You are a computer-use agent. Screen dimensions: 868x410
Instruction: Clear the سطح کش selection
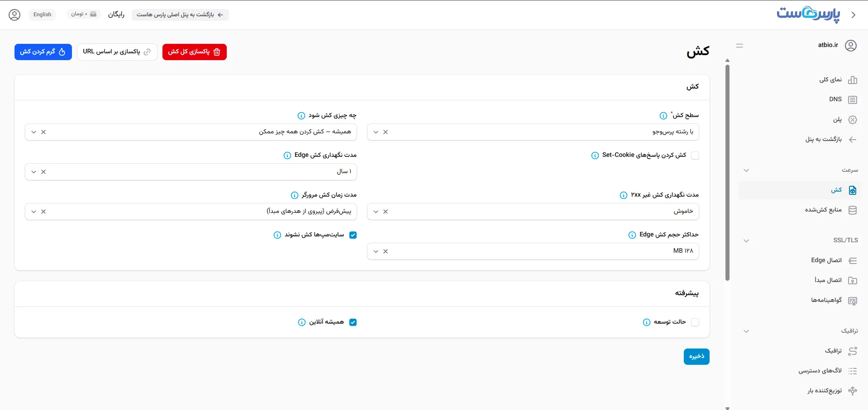[386, 132]
